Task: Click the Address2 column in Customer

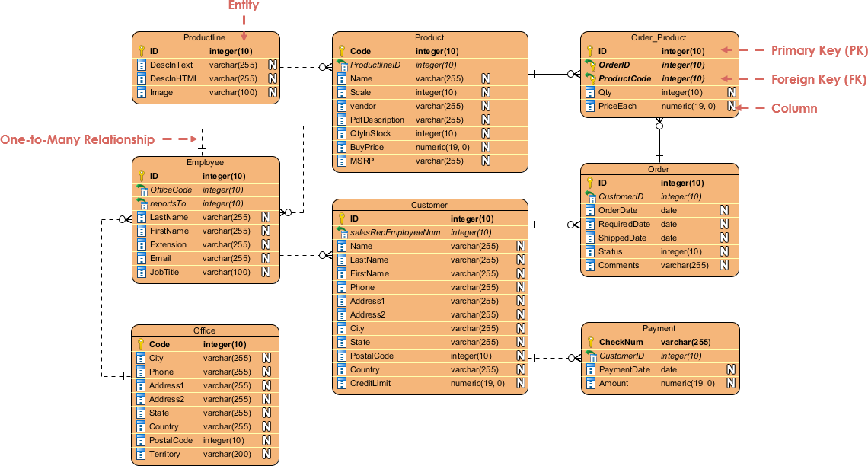Action: pos(368,315)
